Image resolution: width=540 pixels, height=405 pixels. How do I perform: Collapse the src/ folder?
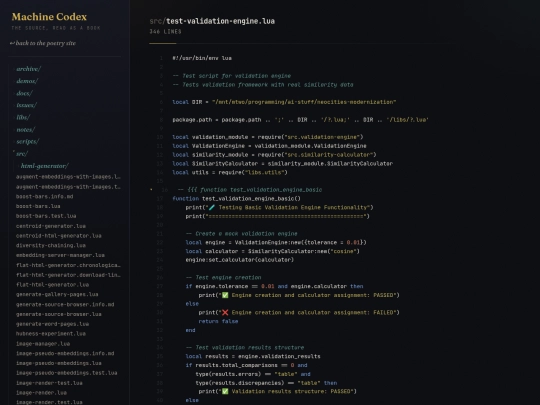22,154
